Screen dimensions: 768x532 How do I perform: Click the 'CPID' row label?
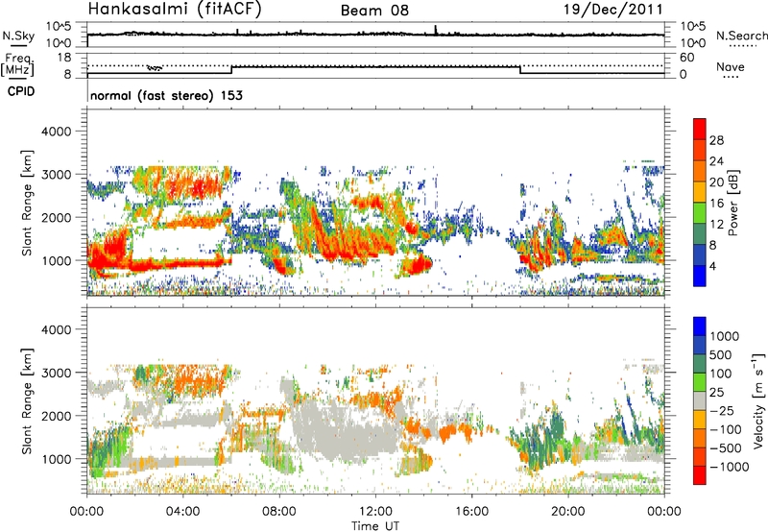[x=21, y=91]
